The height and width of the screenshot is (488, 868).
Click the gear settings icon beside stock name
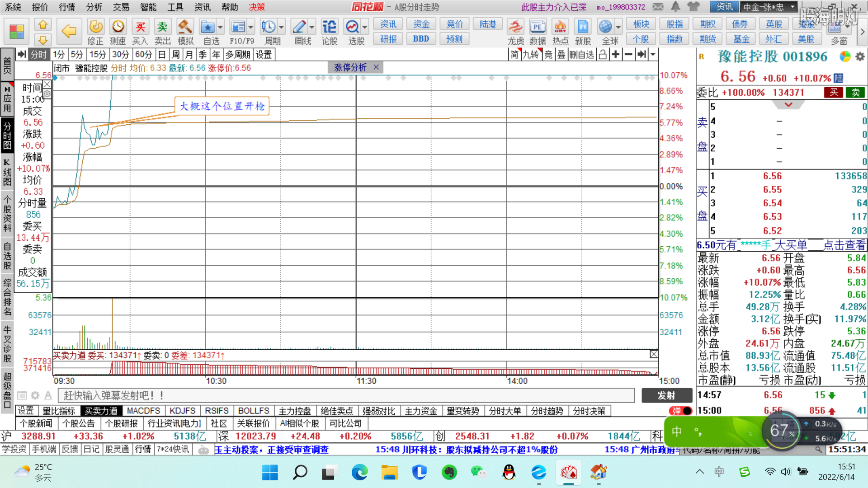(x=860, y=56)
